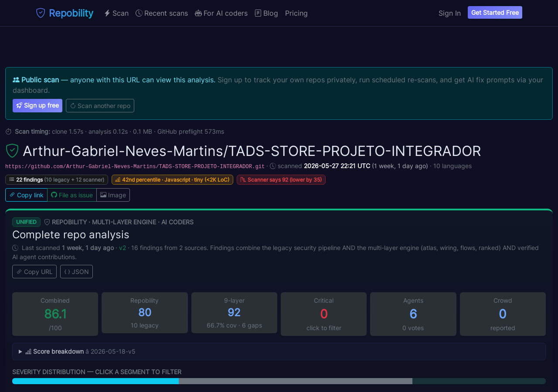Expand the Score breakdown section
558x392 pixels.
279,351
